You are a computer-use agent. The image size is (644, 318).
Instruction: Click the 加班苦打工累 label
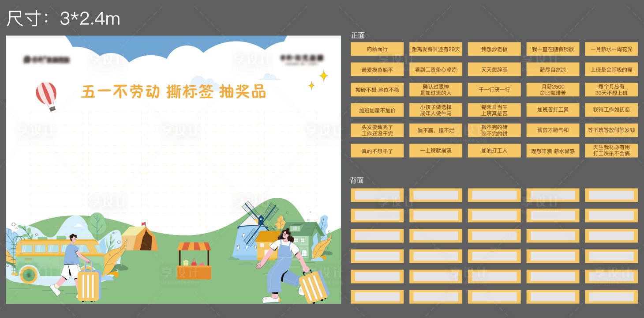coord(553,110)
